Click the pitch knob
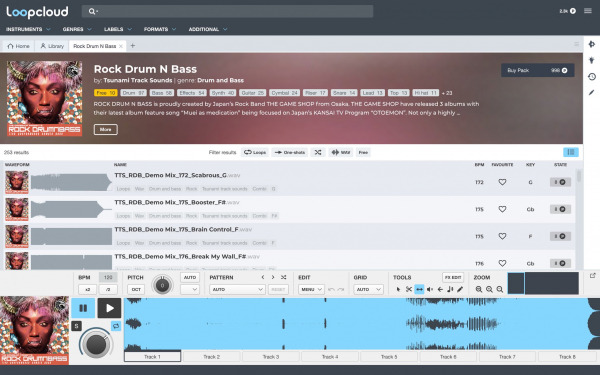 pos(162,285)
